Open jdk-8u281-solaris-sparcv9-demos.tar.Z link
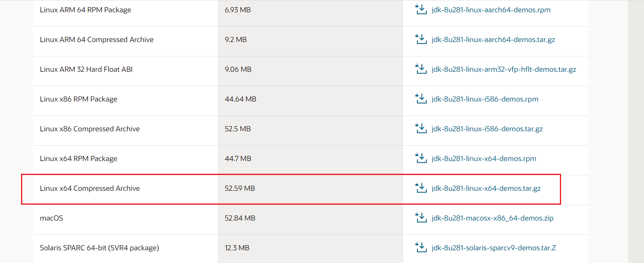The height and width of the screenshot is (263, 644). (494, 248)
